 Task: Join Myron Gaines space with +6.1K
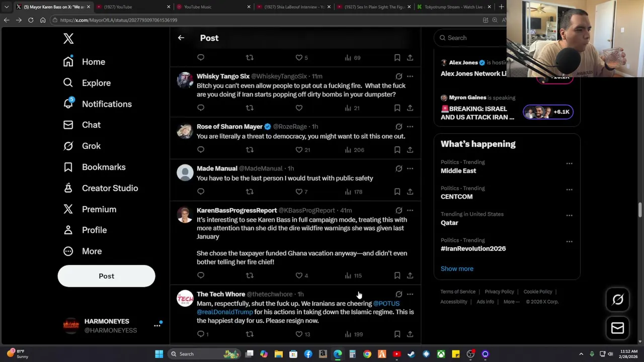click(x=548, y=112)
